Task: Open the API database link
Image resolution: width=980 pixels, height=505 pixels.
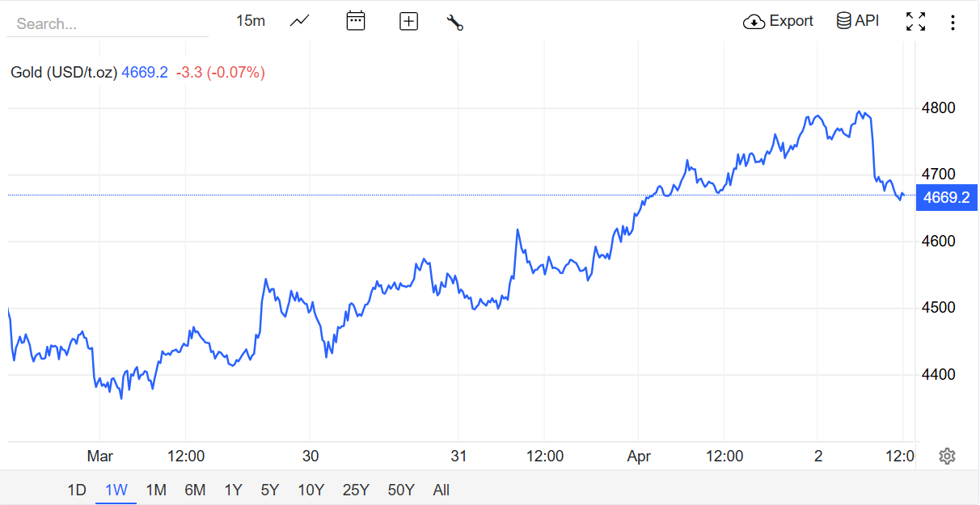Action: pos(858,21)
